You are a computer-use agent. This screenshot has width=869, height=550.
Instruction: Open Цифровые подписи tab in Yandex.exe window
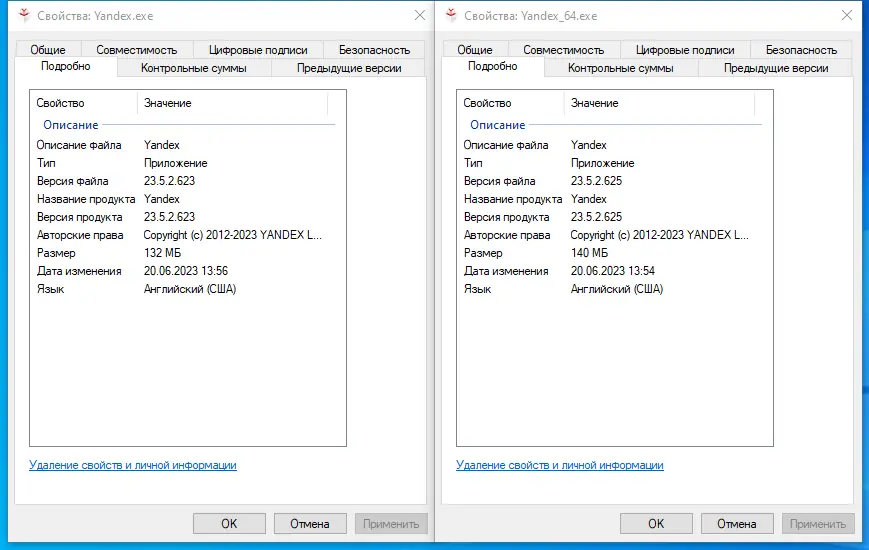tap(258, 50)
